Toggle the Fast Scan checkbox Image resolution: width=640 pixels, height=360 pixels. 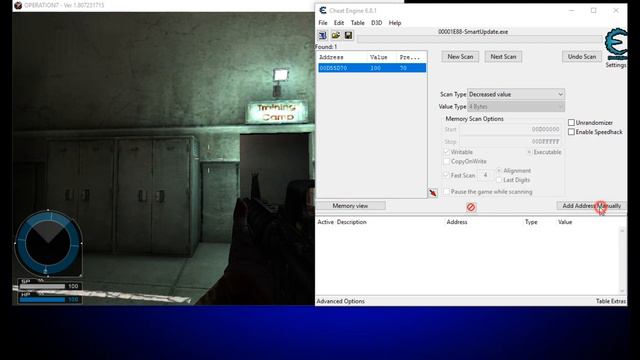(447, 175)
